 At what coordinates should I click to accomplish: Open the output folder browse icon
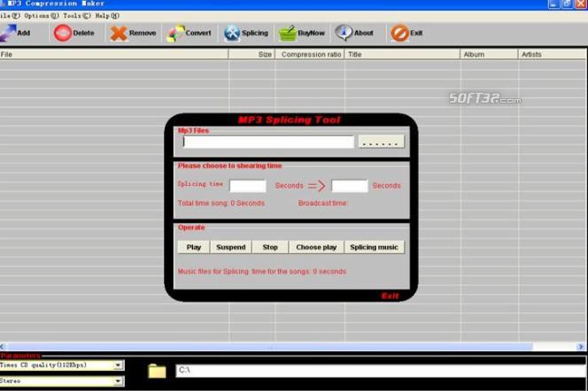157,371
